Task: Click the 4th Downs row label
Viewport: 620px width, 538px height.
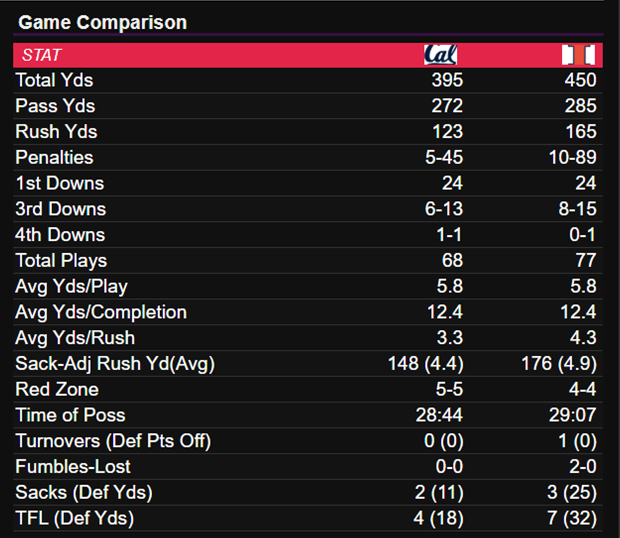Action: (60, 235)
